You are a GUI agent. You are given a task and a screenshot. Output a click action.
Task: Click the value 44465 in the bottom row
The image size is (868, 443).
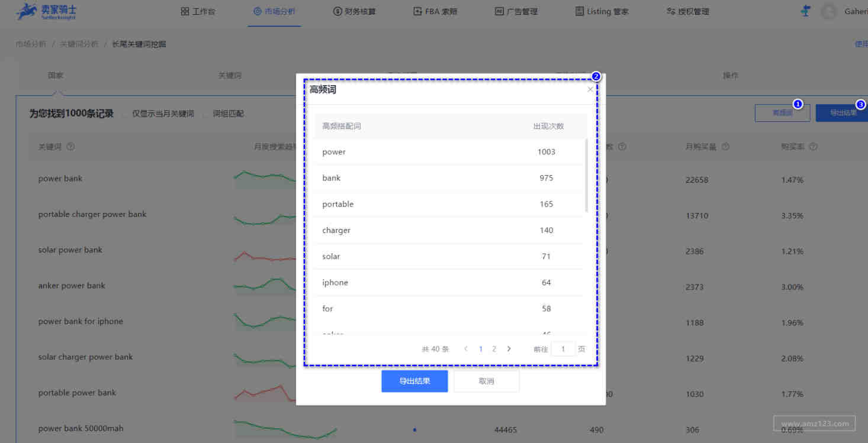[x=506, y=430]
